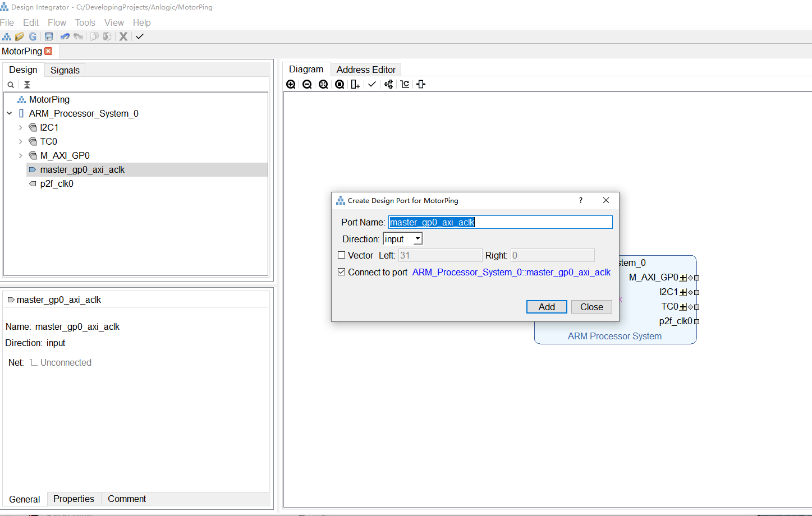Expand the M_AXI_GP0 tree node
Image resolution: width=812 pixels, height=516 pixels.
[21, 155]
